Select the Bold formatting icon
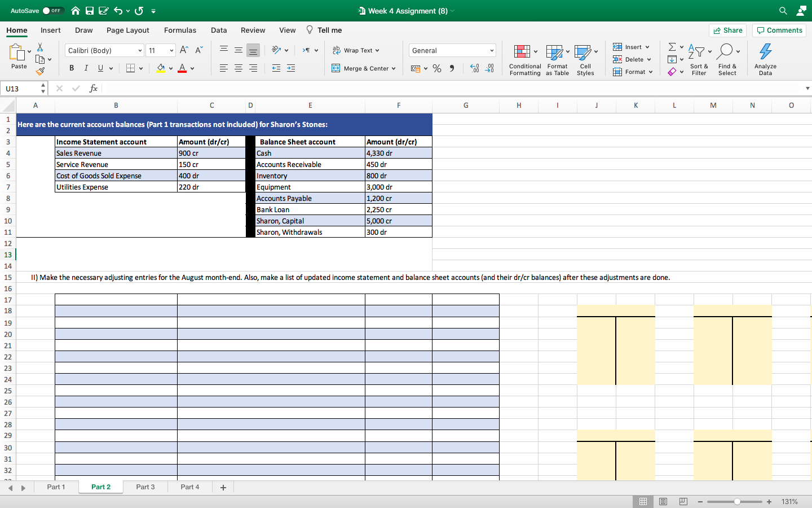The image size is (812, 508). 71,68
